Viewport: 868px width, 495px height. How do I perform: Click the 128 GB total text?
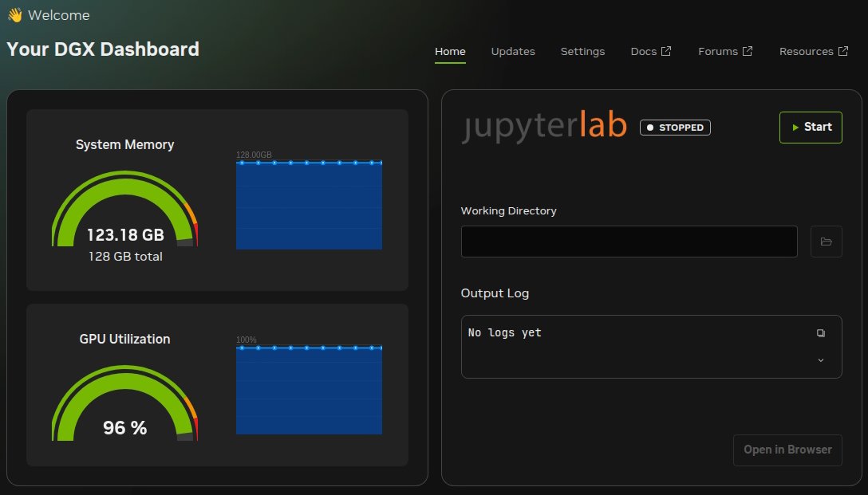point(125,257)
